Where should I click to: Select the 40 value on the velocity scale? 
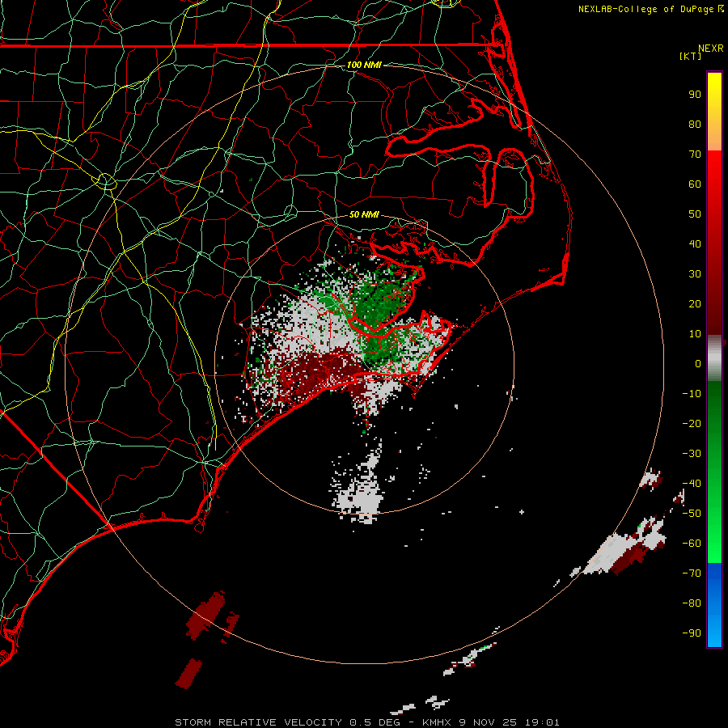coord(695,244)
